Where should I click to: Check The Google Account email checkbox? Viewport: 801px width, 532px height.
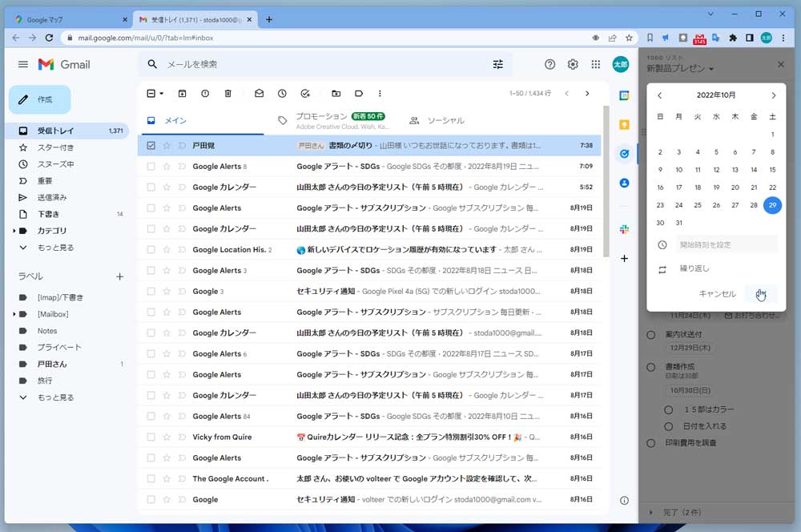pos(151,479)
